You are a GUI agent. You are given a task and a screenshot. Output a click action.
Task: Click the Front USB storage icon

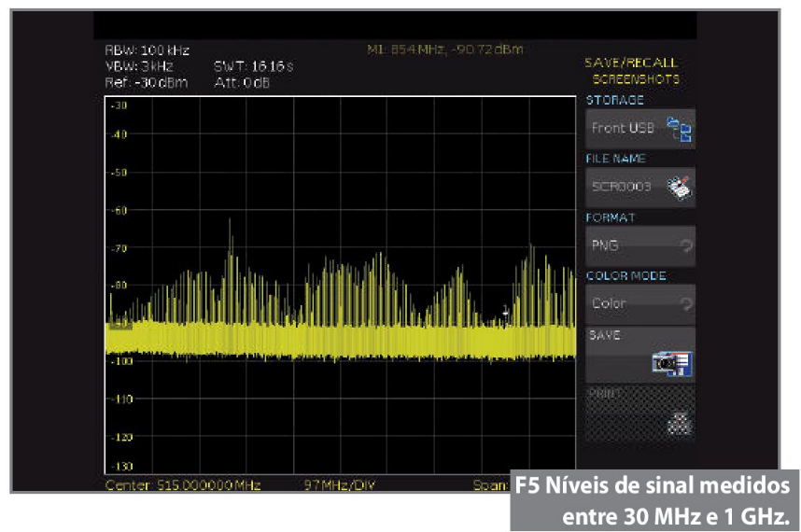point(679,130)
